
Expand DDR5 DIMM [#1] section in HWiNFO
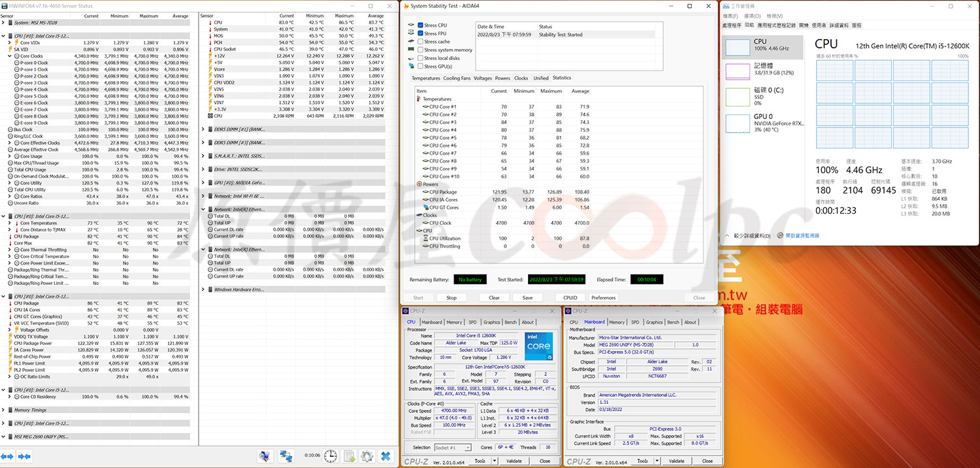(x=203, y=129)
